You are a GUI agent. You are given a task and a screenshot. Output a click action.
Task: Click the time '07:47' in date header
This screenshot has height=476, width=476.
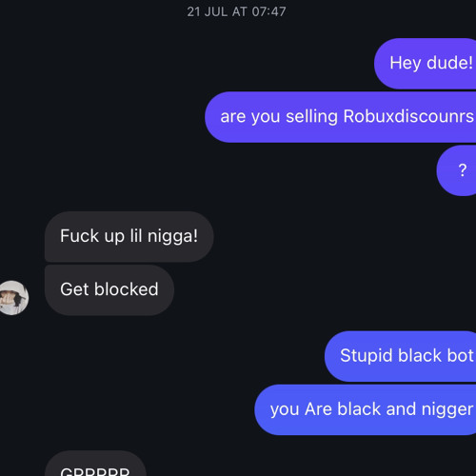268,12
